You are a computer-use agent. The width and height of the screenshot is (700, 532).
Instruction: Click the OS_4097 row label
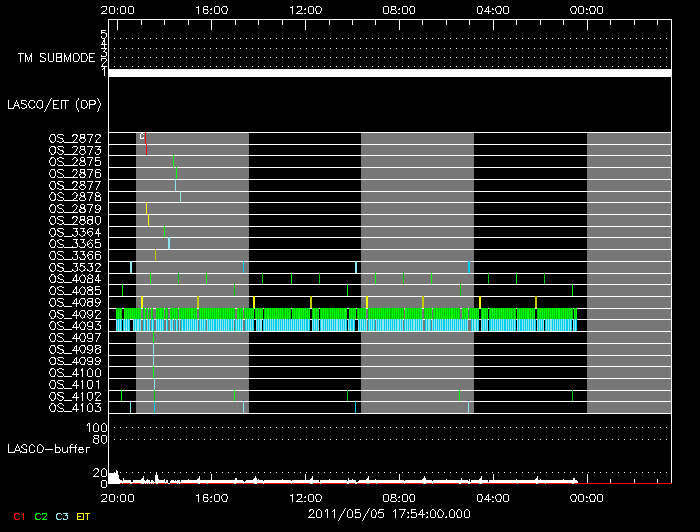[x=75, y=337]
